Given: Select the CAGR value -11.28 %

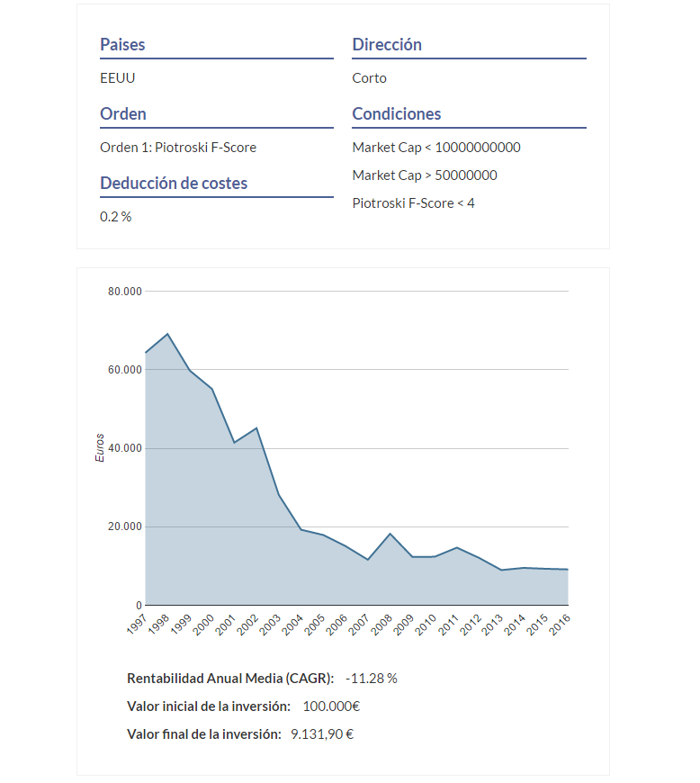Looking at the screenshot, I should [x=372, y=679].
